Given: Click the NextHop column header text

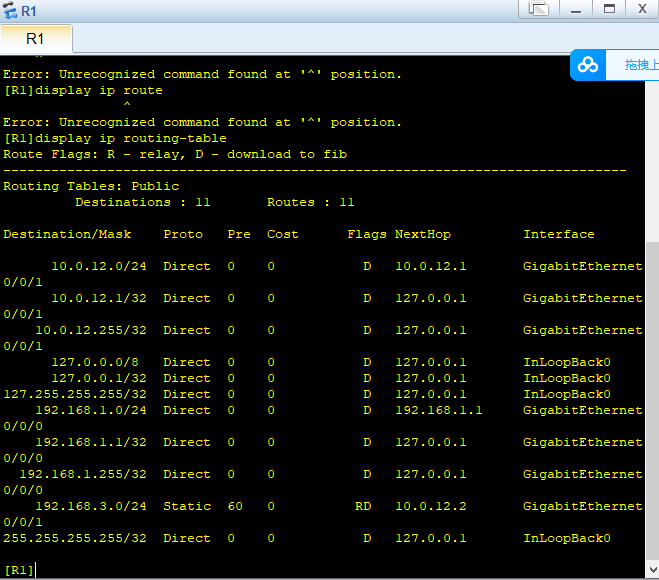Looking at the screenshot, I should [x=422, y=234].
